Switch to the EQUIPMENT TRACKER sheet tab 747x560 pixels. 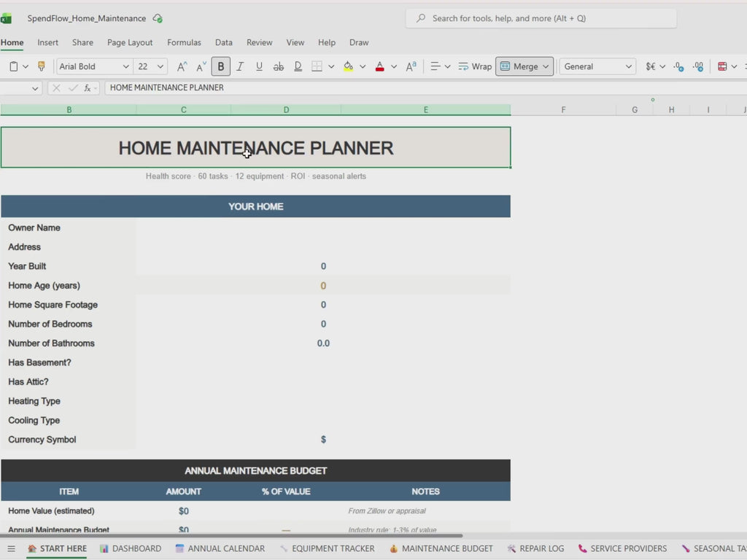click(x=327, y=548)
